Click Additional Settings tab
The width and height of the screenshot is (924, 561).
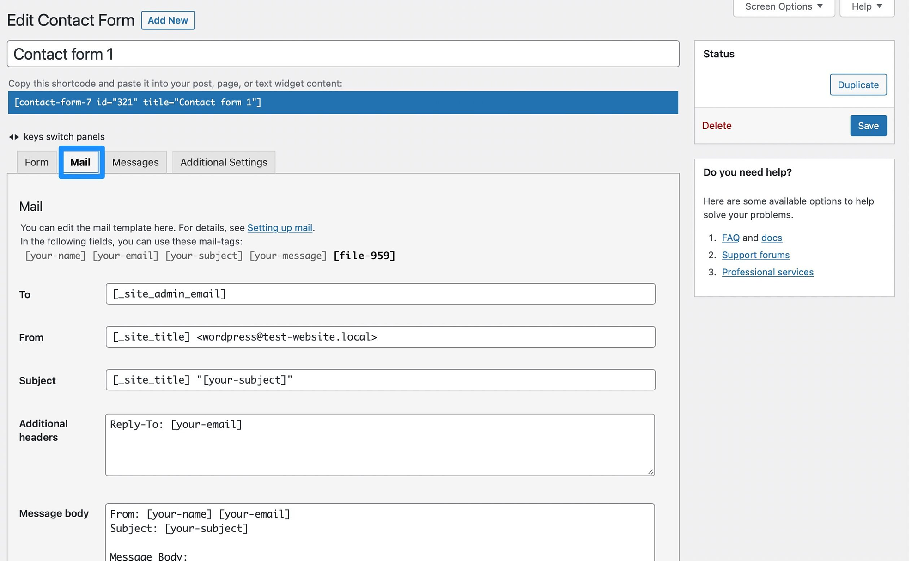tap(223, 162)
